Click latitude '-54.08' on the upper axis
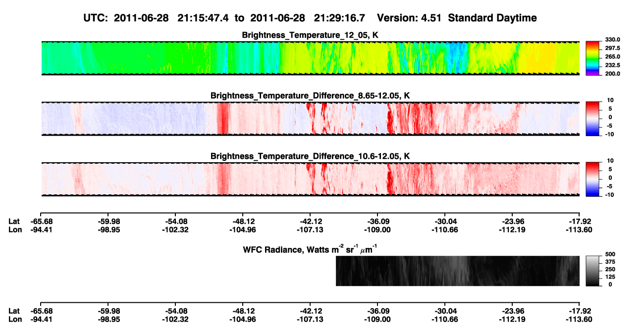The image size is (644, 330). coord(175,221)
